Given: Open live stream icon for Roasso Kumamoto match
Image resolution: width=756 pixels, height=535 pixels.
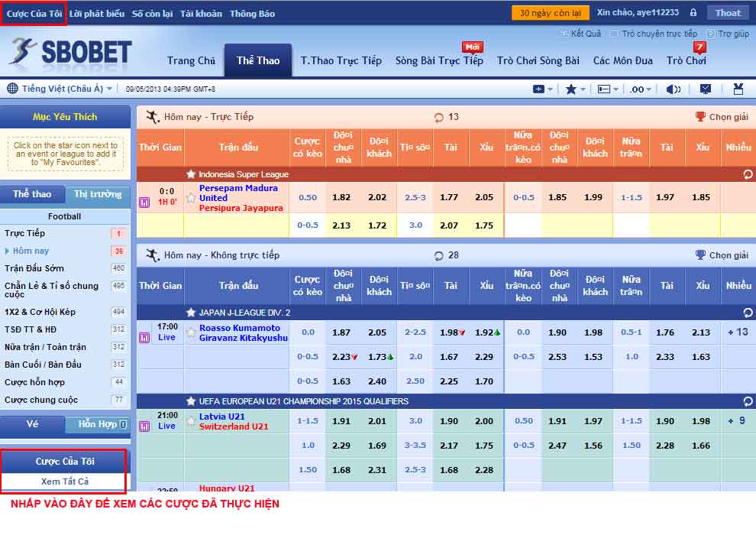Looking at the screenshot, I should click(144, 338).
